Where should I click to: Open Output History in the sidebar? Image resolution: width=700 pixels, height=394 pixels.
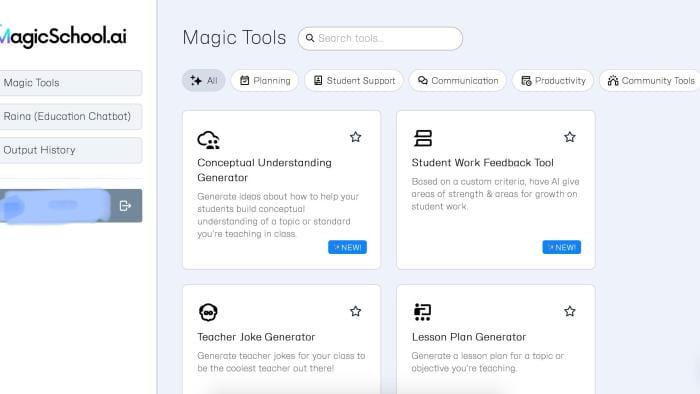coord(71,150)
